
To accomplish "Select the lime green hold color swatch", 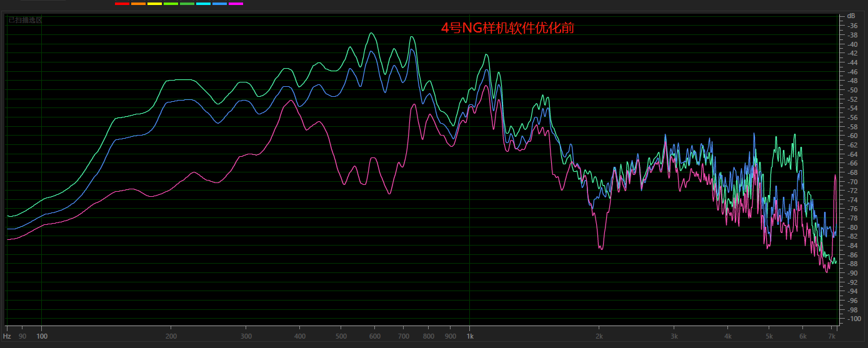I will coord(171,4).
